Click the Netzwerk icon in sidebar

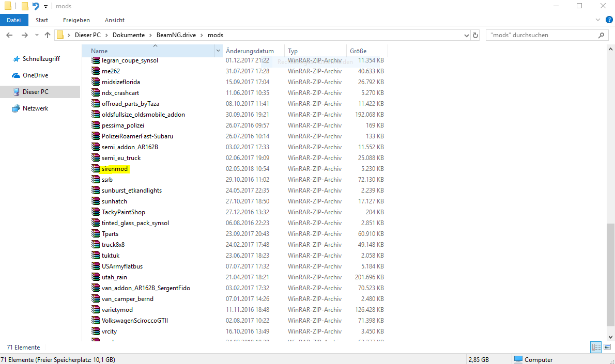[x=16, y=108]
